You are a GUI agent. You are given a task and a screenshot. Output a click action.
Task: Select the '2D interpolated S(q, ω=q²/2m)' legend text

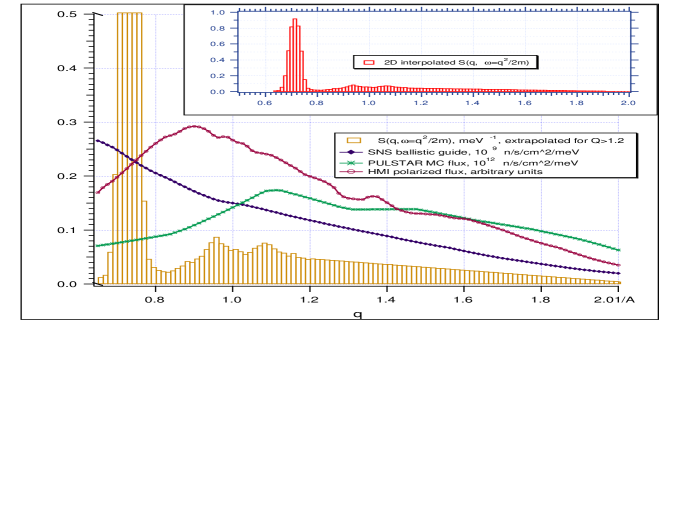456,62
